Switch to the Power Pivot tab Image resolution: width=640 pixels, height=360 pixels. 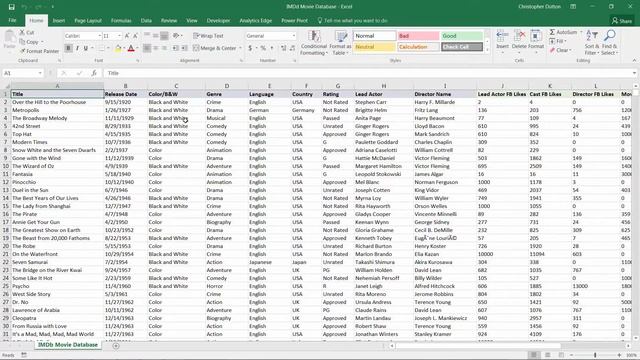point(294,20)
